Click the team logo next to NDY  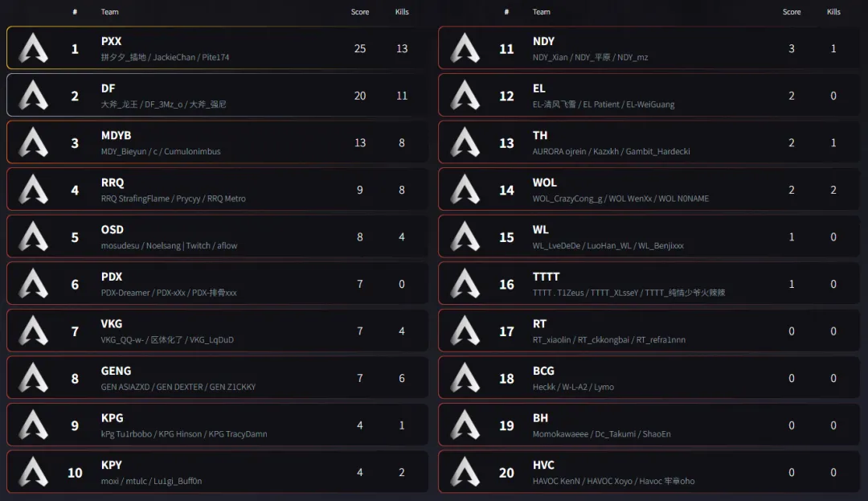tap(465, 48)
